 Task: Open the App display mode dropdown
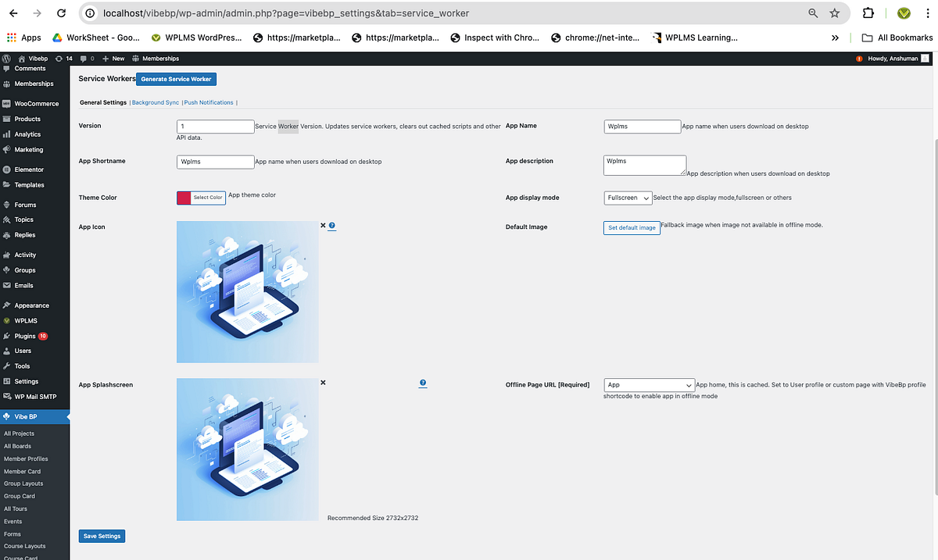coord(628,198)
